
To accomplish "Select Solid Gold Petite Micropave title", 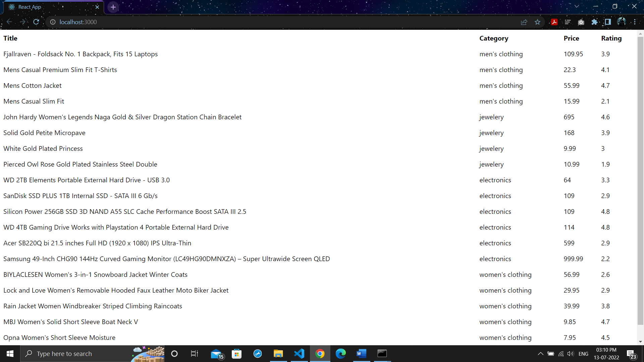I will [44, 133].
